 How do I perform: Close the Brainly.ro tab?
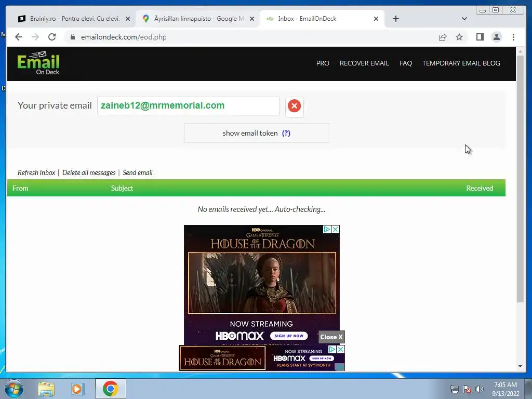(x=128, y=19)
